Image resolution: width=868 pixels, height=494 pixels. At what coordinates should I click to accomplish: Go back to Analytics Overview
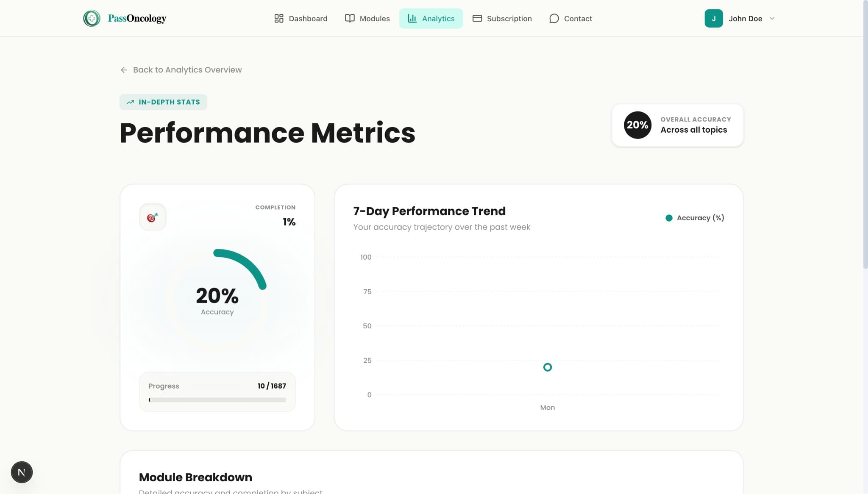coord(181,69)
